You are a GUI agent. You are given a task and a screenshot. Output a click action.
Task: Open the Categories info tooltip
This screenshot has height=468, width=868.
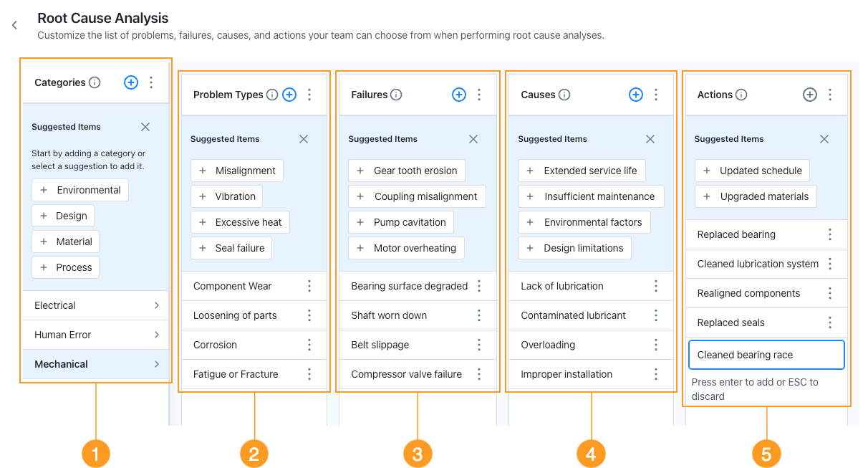pyautogui.click(x=95, y=82)
